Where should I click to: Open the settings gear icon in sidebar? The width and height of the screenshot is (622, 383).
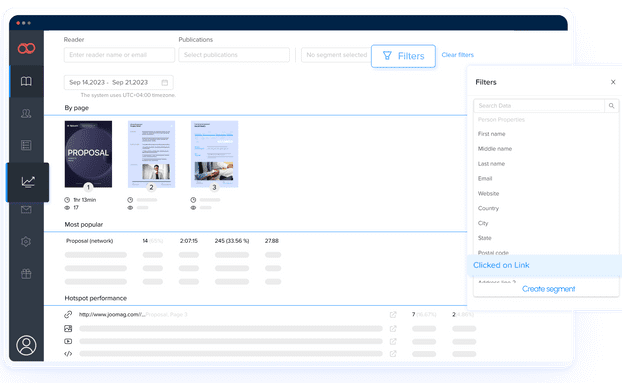[x=26, y=241]
